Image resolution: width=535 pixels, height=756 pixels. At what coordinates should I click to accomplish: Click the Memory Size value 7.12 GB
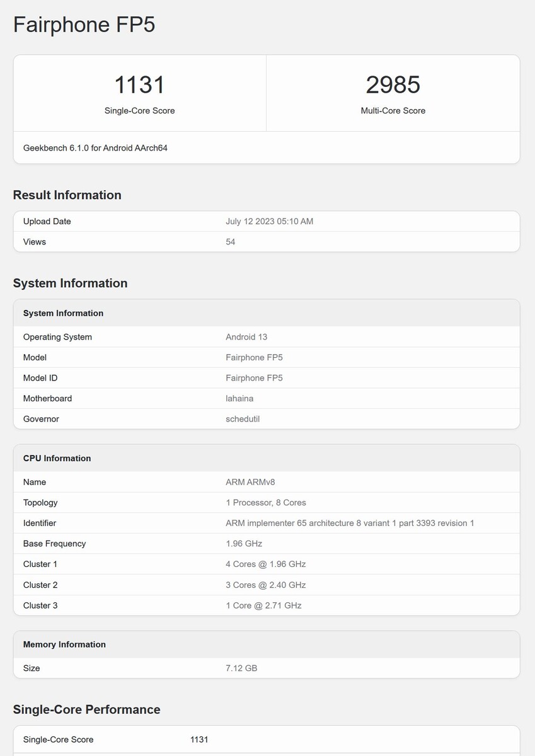(241, 668)
